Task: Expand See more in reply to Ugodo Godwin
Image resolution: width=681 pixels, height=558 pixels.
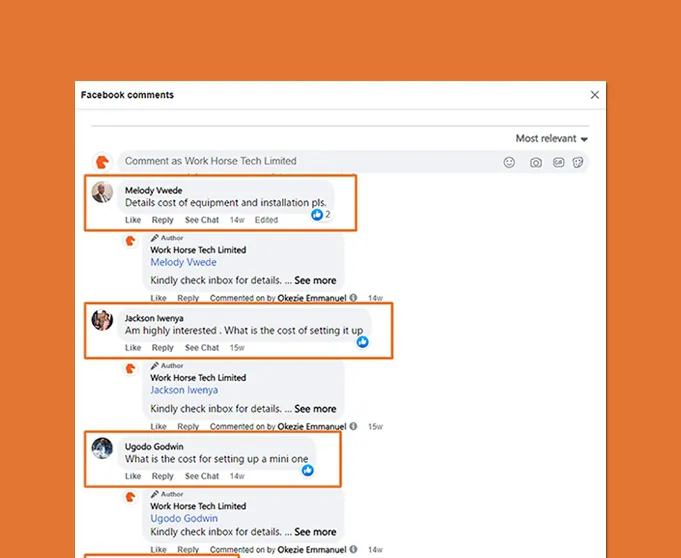Action: (x=315, y=532)
